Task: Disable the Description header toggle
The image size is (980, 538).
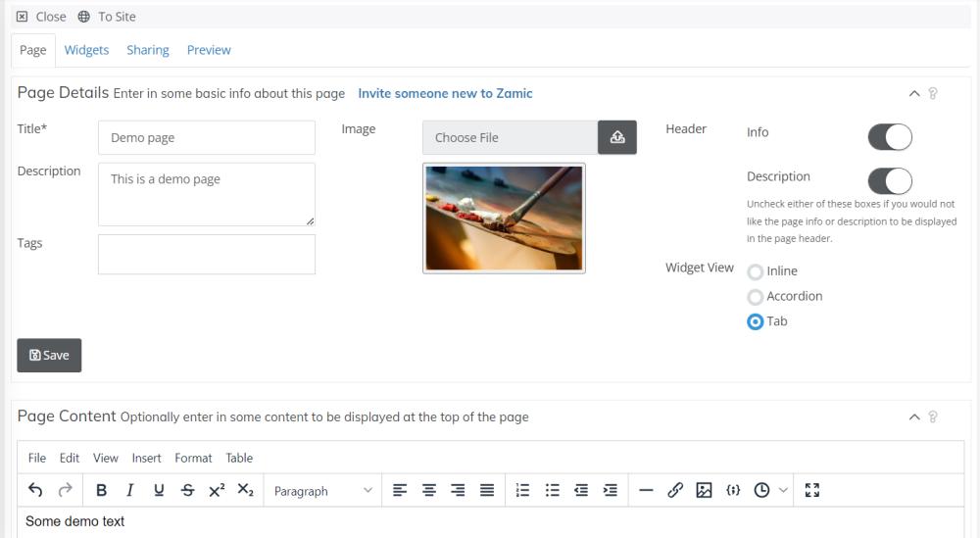Action: pos(890,181)
